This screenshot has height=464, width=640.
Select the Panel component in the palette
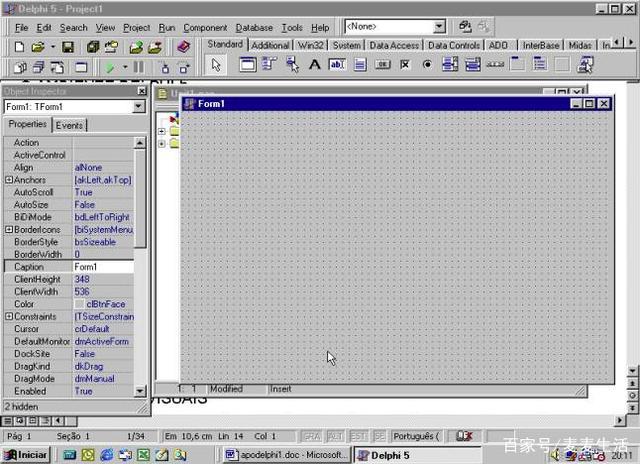coord(562,64)
